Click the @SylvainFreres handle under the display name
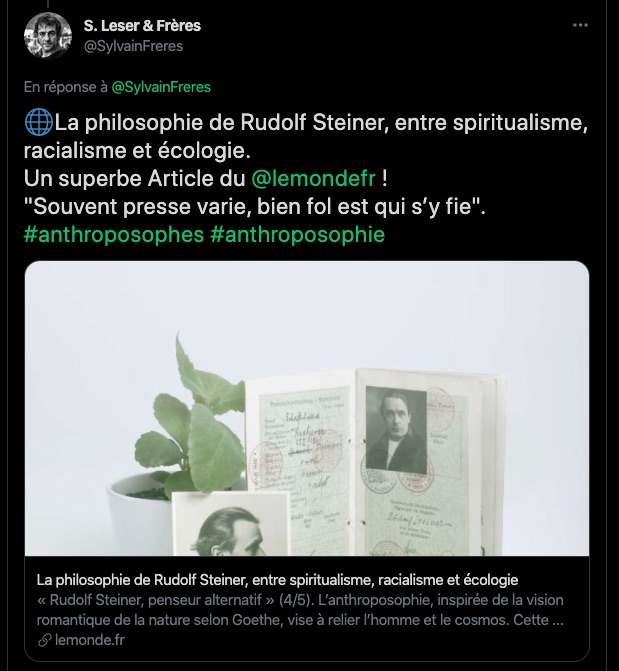619x671 pixels. click(x=133, y=46)
